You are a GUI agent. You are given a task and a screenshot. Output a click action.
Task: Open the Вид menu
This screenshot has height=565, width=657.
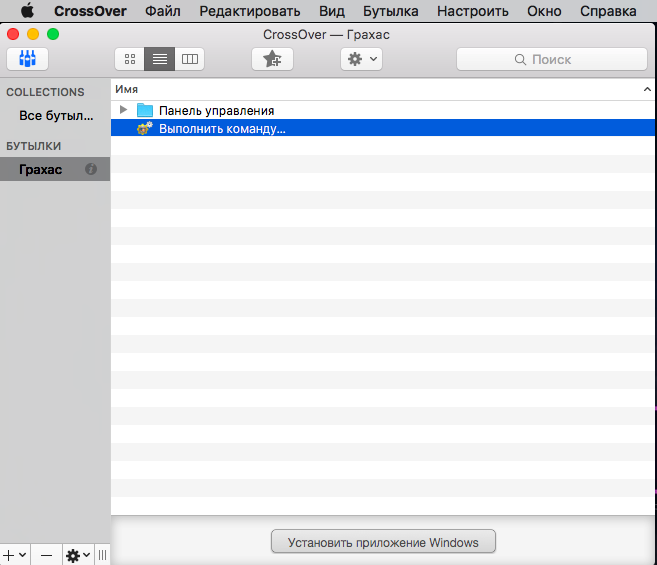332,11
